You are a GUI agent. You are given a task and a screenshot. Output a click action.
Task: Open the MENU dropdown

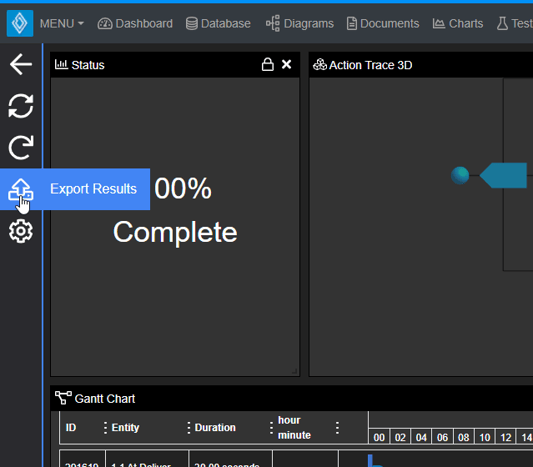[62, 24]
